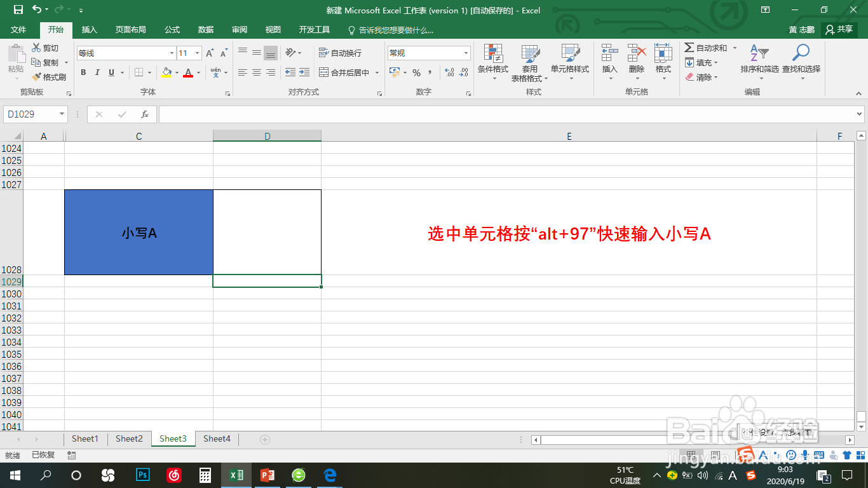Click the insert function fx icon
Image resolution: width=868 pixels, height=488 pixels.
[145, 114]
